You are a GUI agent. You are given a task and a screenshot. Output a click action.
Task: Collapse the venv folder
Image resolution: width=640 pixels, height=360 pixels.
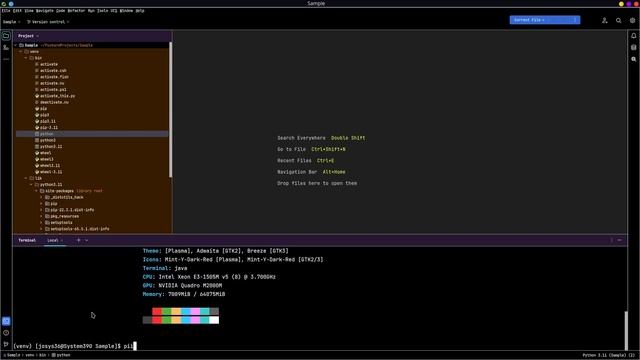pyautogui.click(x=21, y=52)
